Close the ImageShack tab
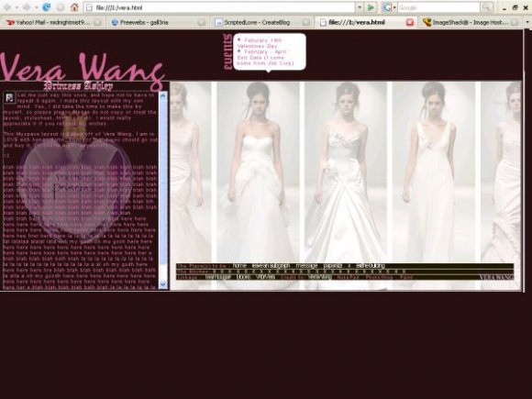The height and width of the screenshot is (399, 532). coord(515,22)
